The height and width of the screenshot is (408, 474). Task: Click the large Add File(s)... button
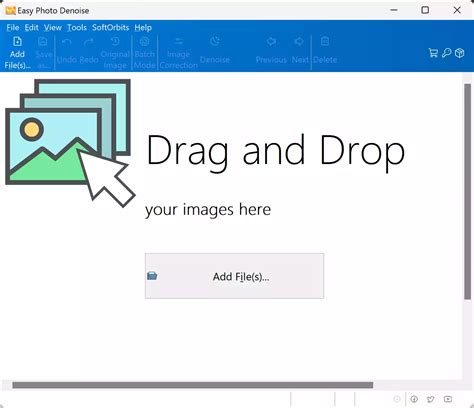(234, 276)
